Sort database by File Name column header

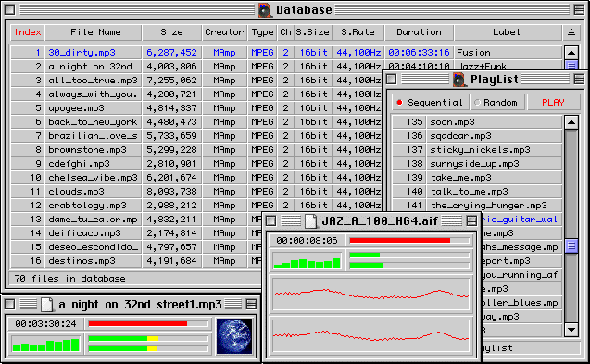point(95,32)
